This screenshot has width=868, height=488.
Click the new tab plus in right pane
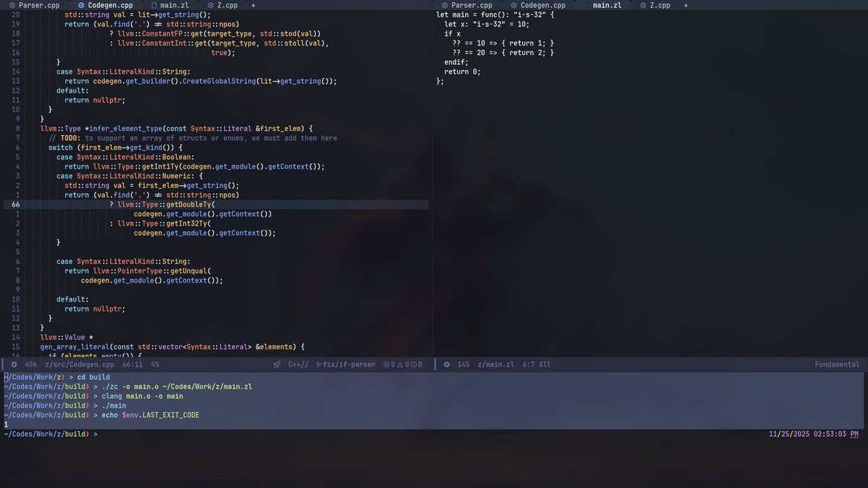point(686,5)
